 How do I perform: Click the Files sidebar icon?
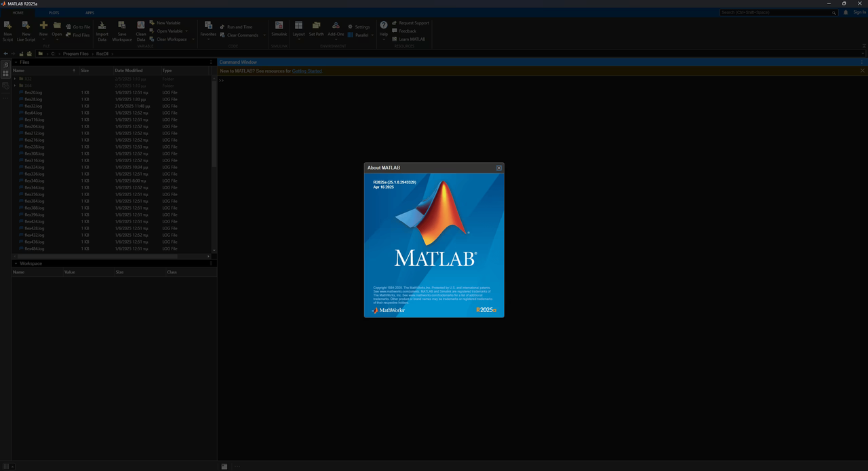point(6,64)
